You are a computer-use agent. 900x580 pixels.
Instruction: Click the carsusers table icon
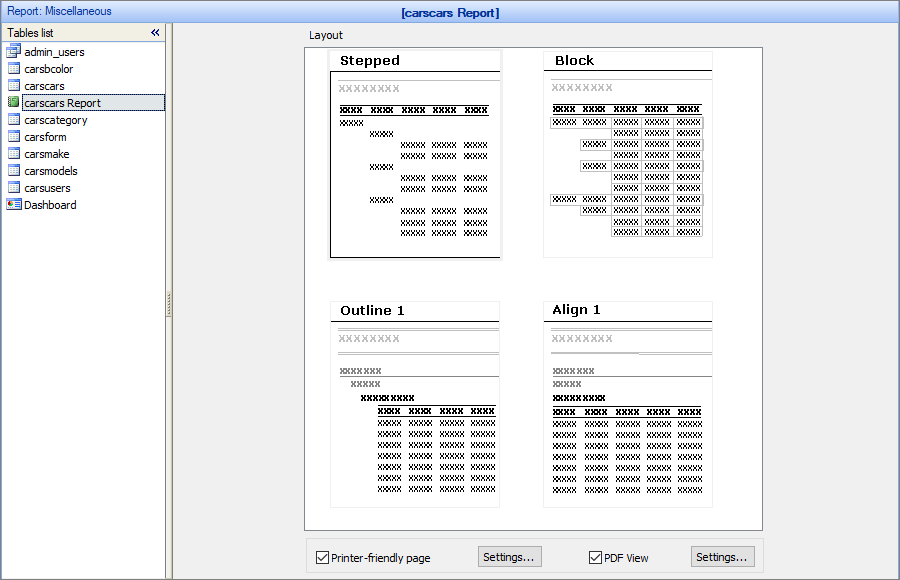tap(14, 188)
